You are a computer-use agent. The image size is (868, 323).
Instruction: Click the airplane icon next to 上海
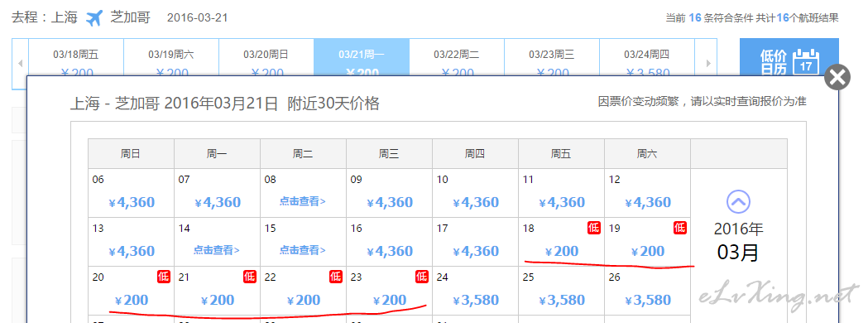point(94,17)
